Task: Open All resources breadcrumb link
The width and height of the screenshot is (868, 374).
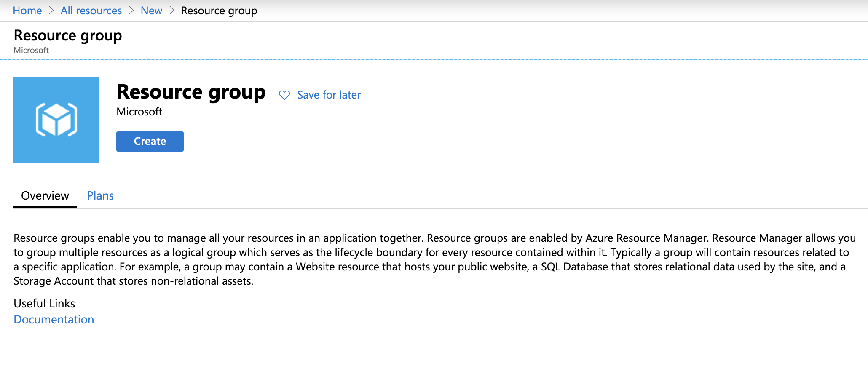Action: 91,11
